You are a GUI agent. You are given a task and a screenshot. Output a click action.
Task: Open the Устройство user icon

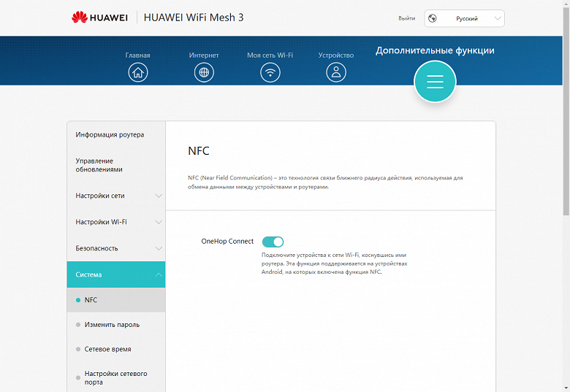click(336, 72)
